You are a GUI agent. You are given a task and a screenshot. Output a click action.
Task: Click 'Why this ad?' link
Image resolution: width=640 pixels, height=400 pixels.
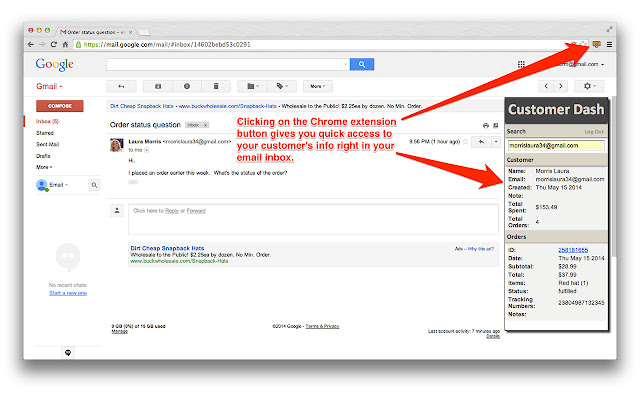[x=480, y=249]
